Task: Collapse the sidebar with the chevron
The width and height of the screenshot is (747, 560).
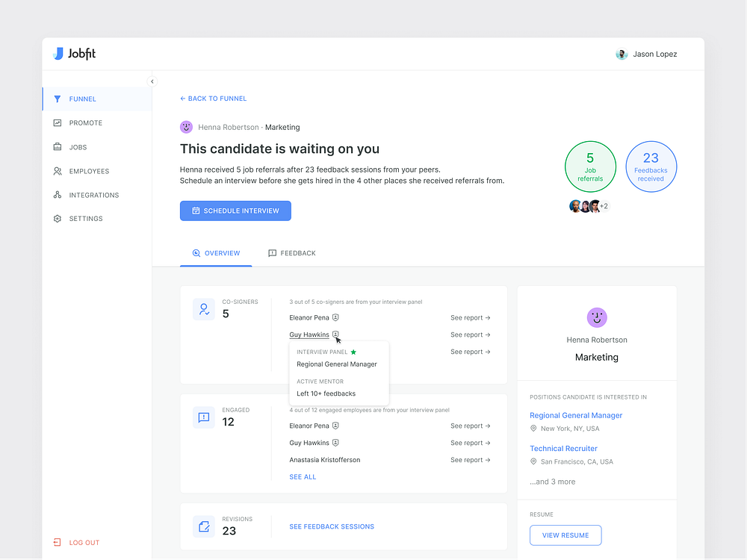Action: pos(152,81)
